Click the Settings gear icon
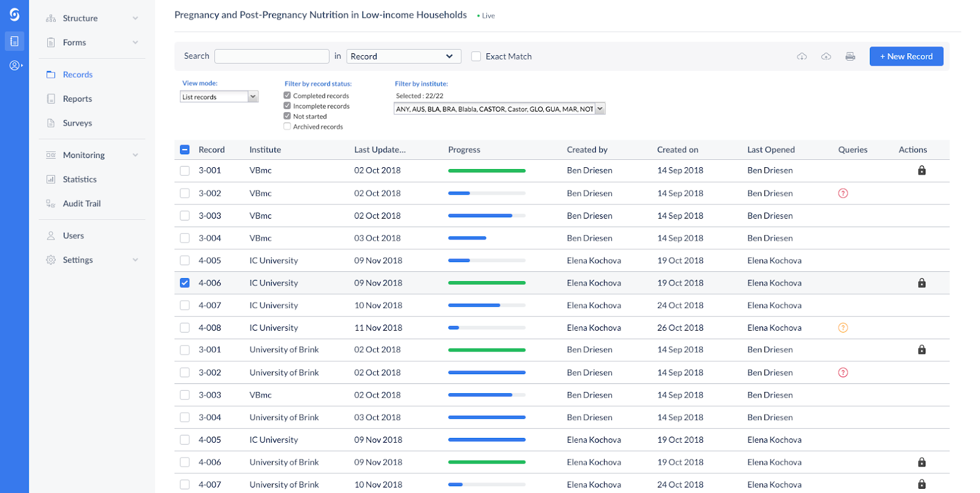Viewport: 980px width, 493px height. coord(51,260)
